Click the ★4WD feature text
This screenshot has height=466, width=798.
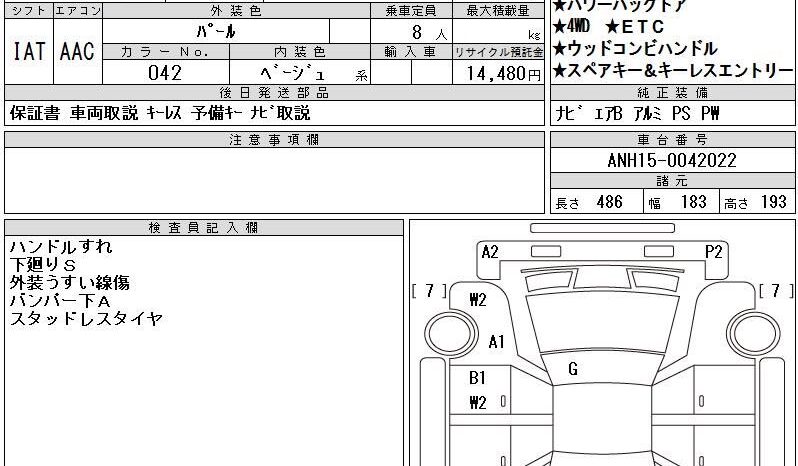(x=571, y=26)
